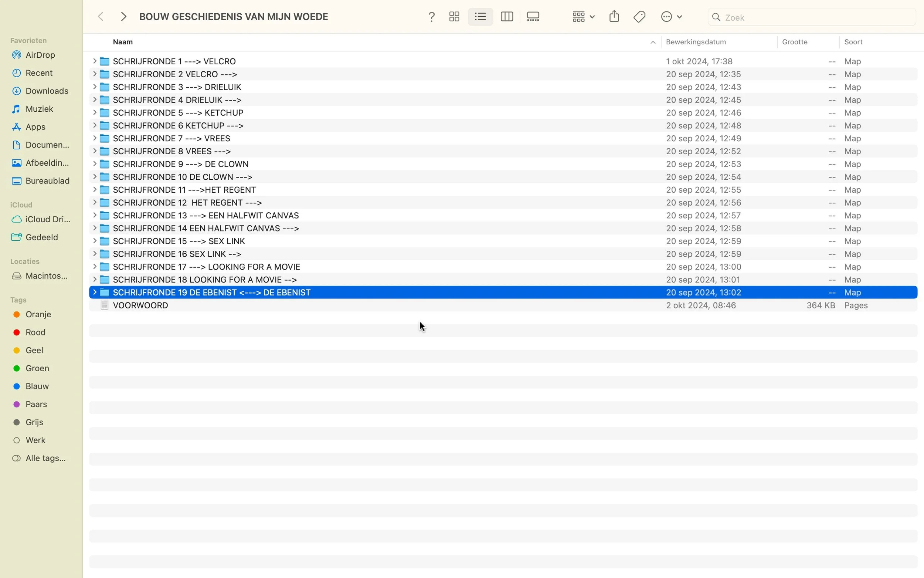
Task: Expand SCHRIJFRONDE 9 ---> DE CLOWN folder
Action: point(94,164)
